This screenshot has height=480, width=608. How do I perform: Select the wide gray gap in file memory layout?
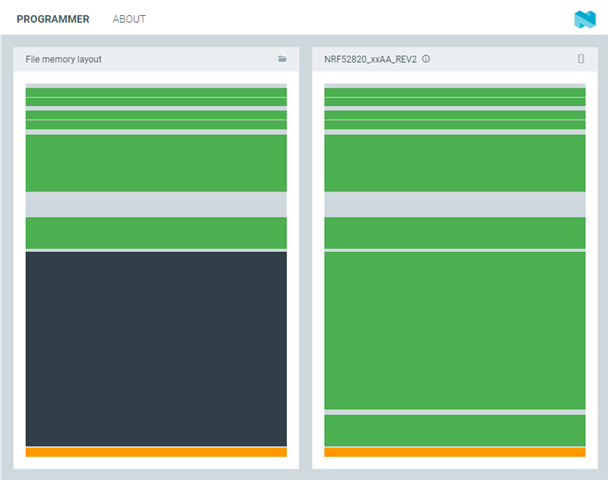tap(156, 204)
